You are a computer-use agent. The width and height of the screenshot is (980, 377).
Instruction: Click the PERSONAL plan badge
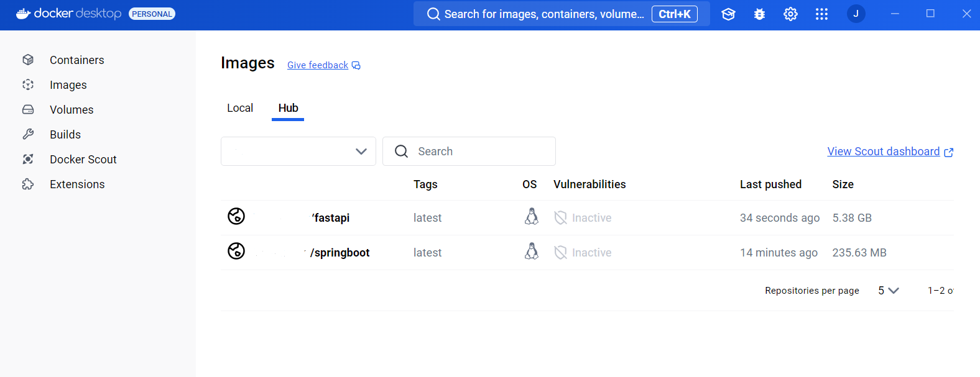click(152, 14)
